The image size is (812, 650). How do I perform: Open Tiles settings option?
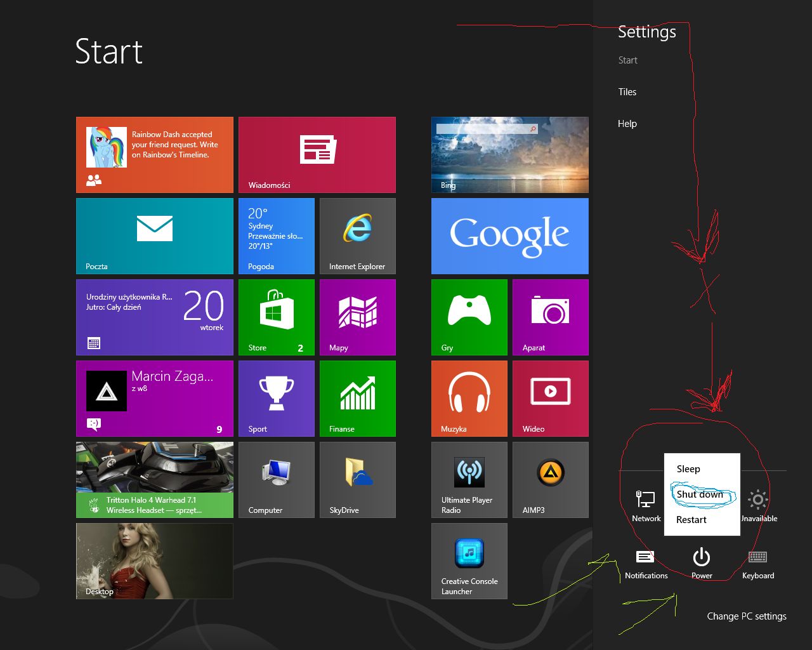click(x=627, y=92)
